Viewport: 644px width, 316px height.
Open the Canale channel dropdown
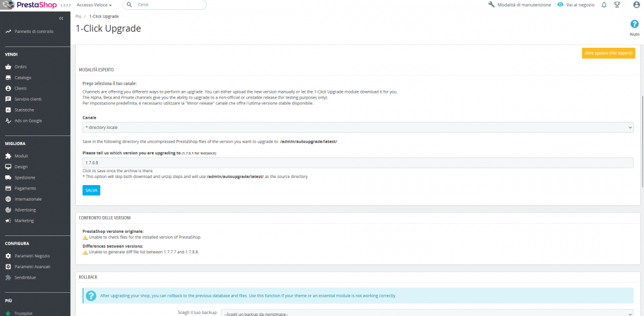(357, 128)
